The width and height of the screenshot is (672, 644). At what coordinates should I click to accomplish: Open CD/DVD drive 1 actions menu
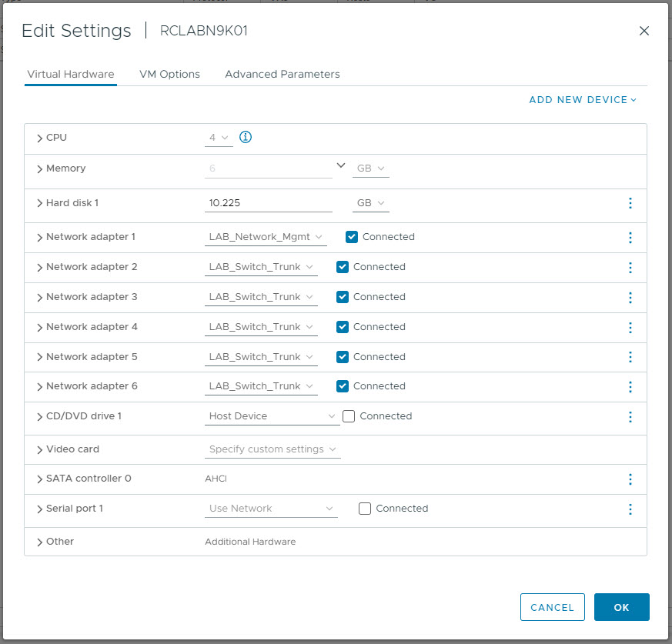pyautogui.click(x=630, y=416)
